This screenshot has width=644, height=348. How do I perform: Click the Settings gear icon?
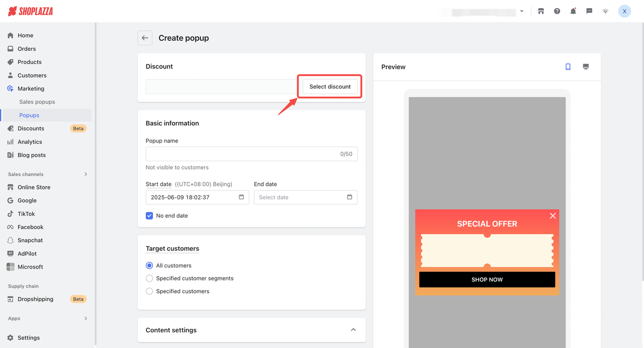coord(11,338)
